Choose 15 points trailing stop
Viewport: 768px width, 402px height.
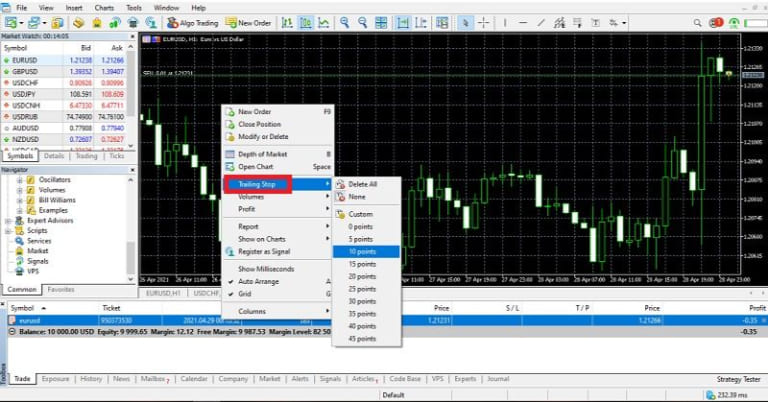[x=362, y=264]
